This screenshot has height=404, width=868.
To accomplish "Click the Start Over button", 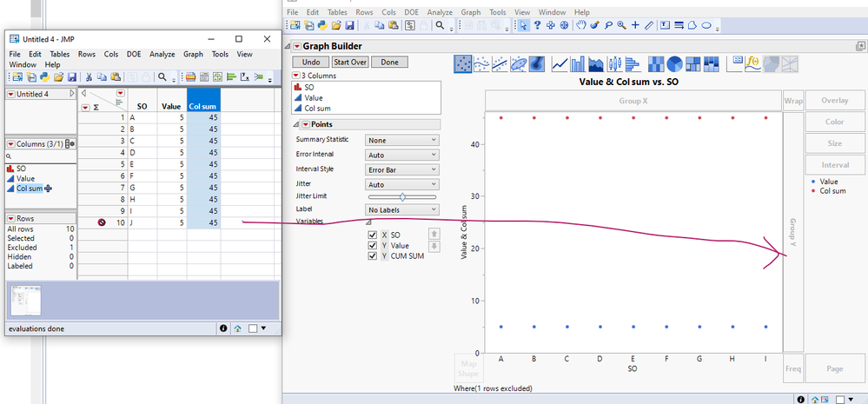I will [350, 62].
